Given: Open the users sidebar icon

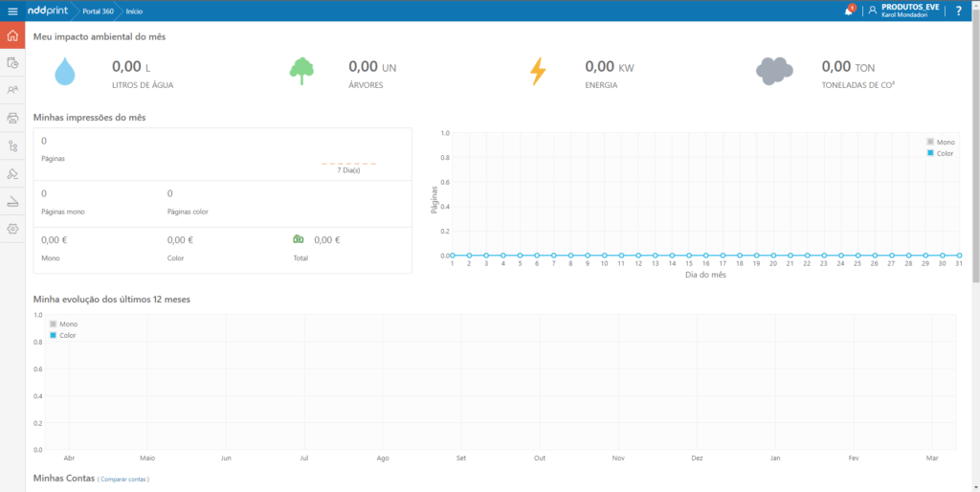Looking at the screenshot, I should (12, 90).
